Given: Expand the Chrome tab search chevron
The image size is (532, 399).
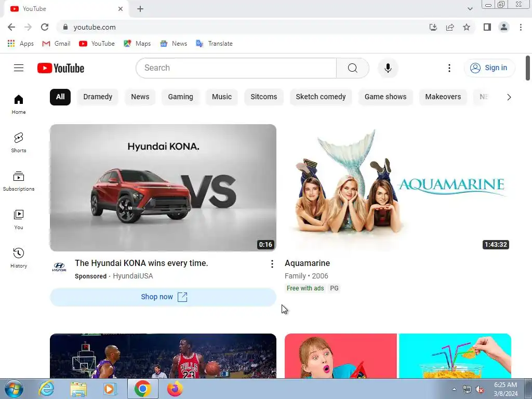Looking at the screenshot, I should (470, 9).
